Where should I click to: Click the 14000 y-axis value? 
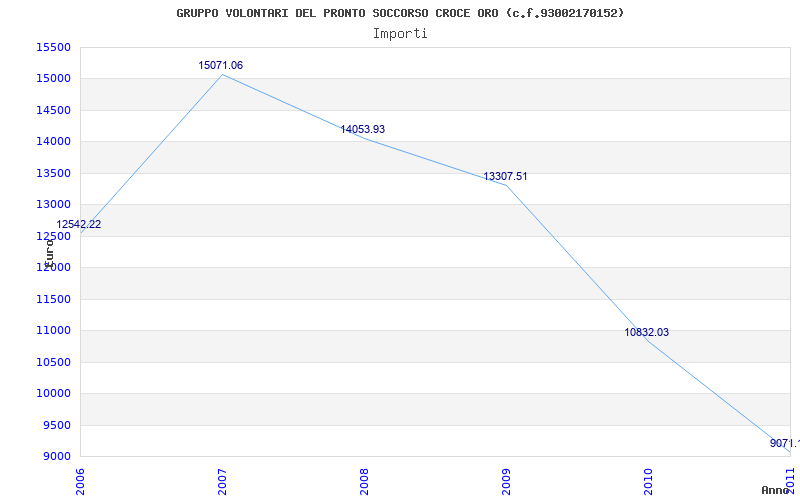click(53, 142)
